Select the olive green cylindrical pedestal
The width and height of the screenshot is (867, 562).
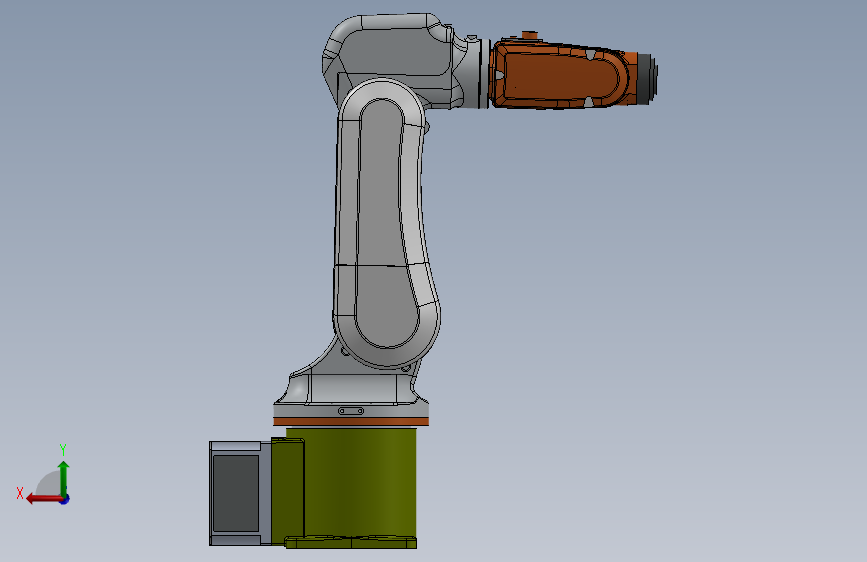(359, 481)
